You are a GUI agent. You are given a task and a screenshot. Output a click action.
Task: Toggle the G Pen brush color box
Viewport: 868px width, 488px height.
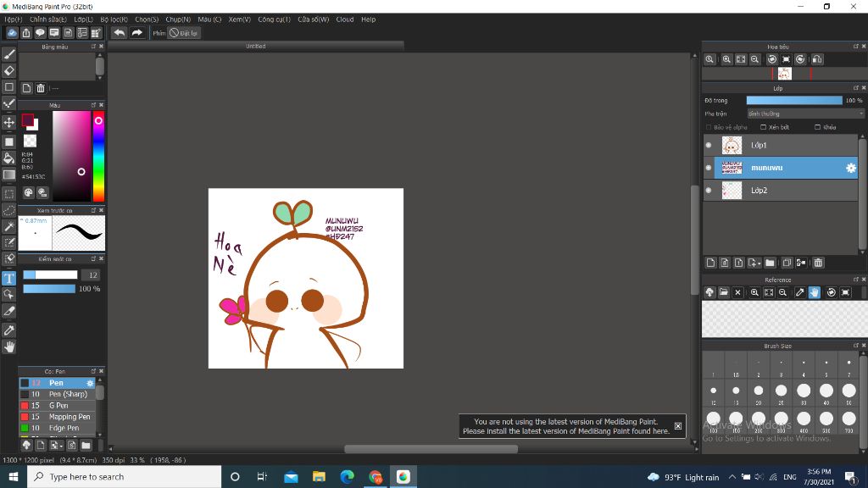[x=25, y=406]
